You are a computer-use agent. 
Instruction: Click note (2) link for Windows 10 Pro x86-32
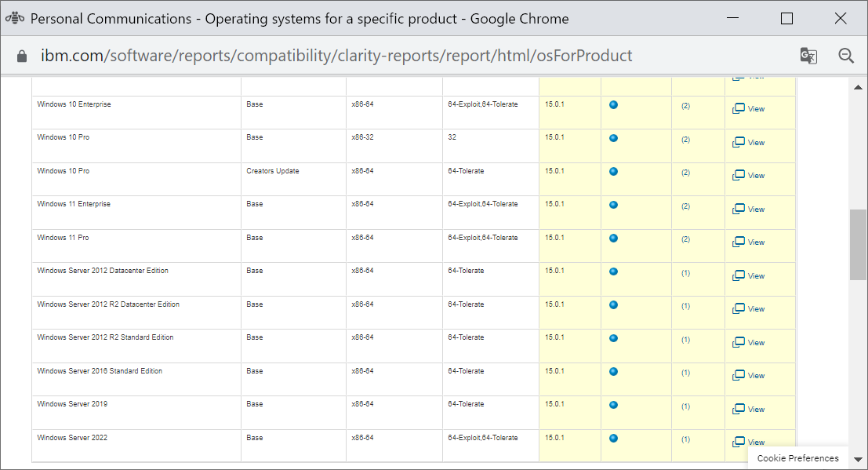point(685,140)
